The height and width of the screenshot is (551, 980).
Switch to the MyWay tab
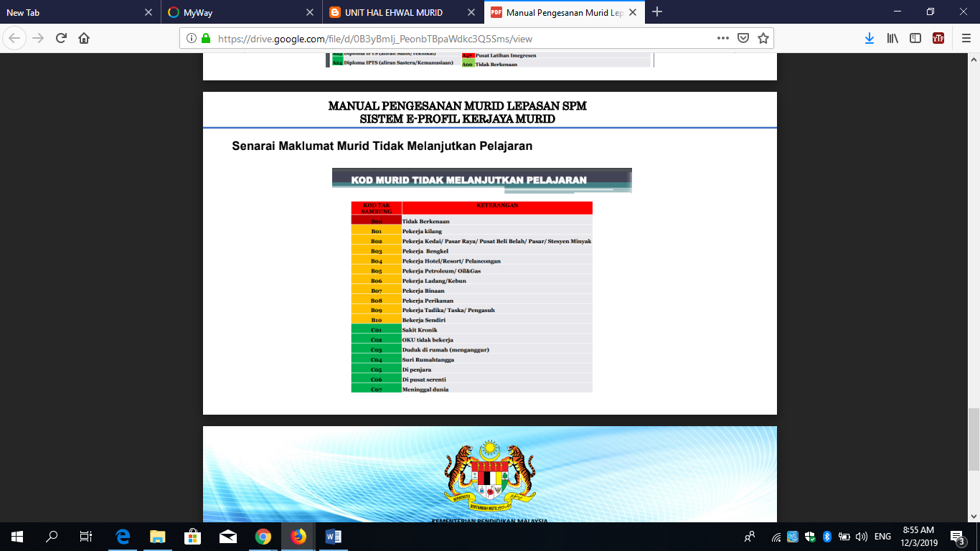click(x=241, y=12)
